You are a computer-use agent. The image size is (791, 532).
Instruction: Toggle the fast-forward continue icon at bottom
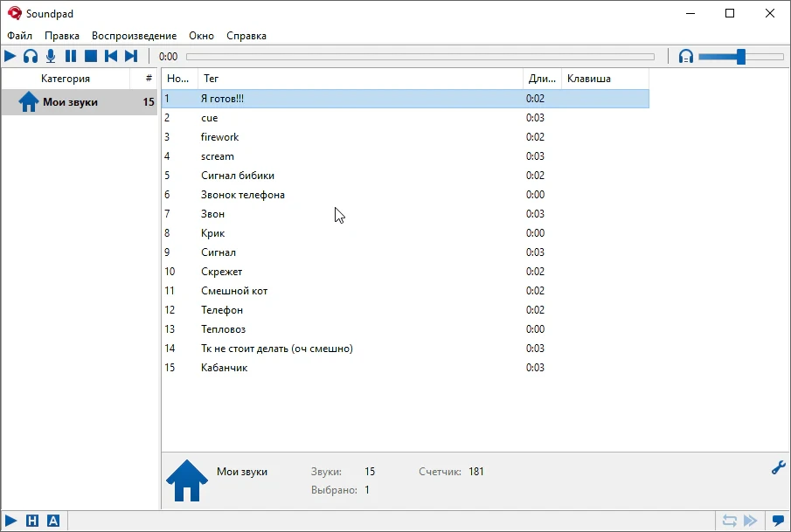tap(751, 521)
